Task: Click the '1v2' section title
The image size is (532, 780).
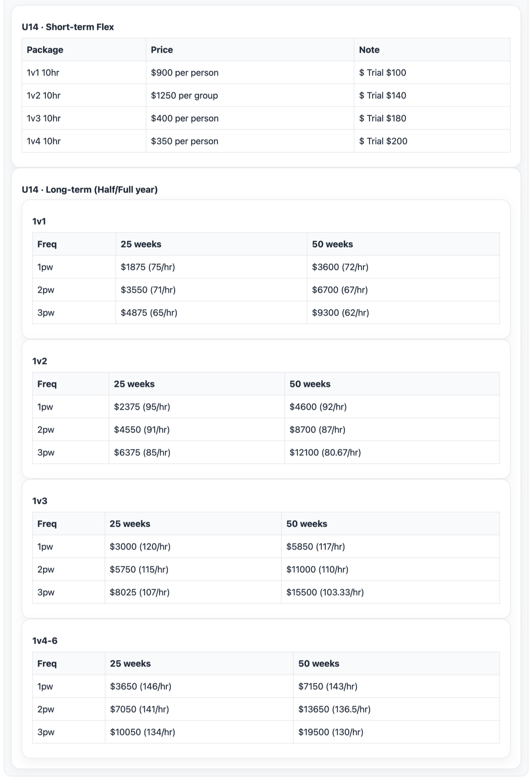Action: [x=40, y=361]
